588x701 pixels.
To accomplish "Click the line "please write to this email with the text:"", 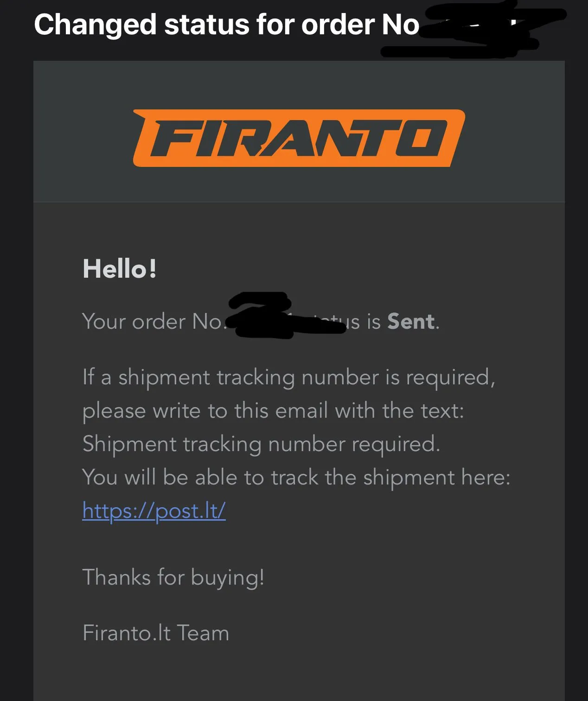I will pos(273,411).
